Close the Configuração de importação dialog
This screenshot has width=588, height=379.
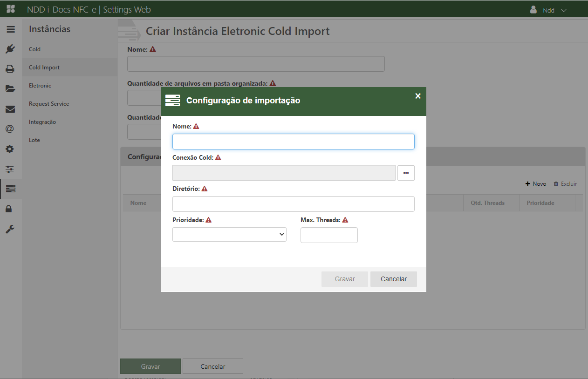click(418, 96)
